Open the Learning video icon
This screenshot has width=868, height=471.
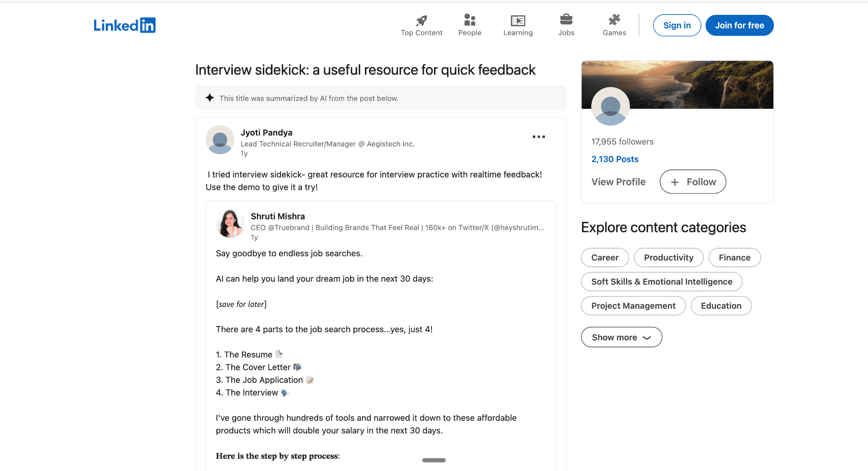point(518,20)
